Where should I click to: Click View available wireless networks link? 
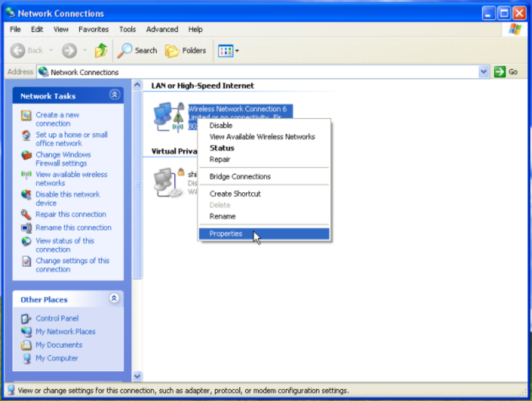(72, 179)
